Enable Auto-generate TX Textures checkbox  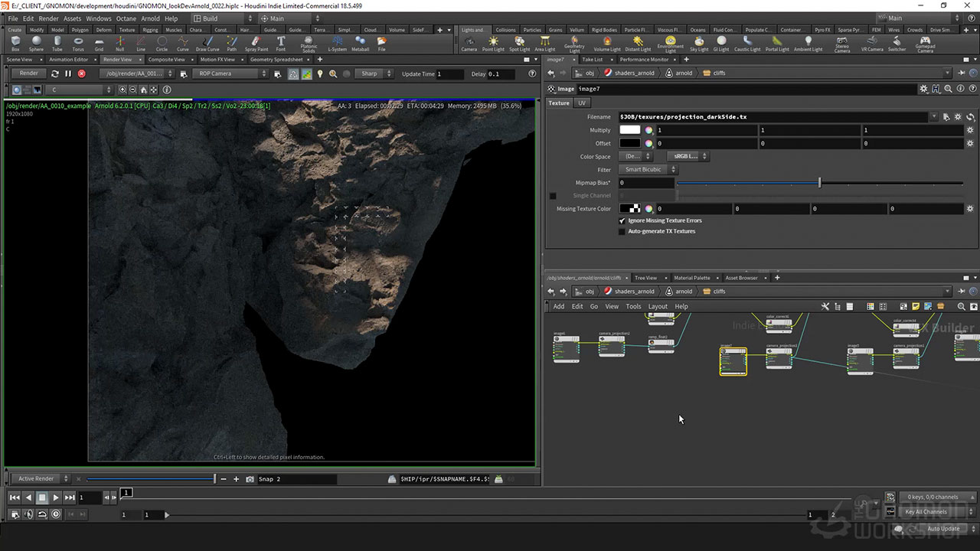pyautogui.click(x=622, y=231)
